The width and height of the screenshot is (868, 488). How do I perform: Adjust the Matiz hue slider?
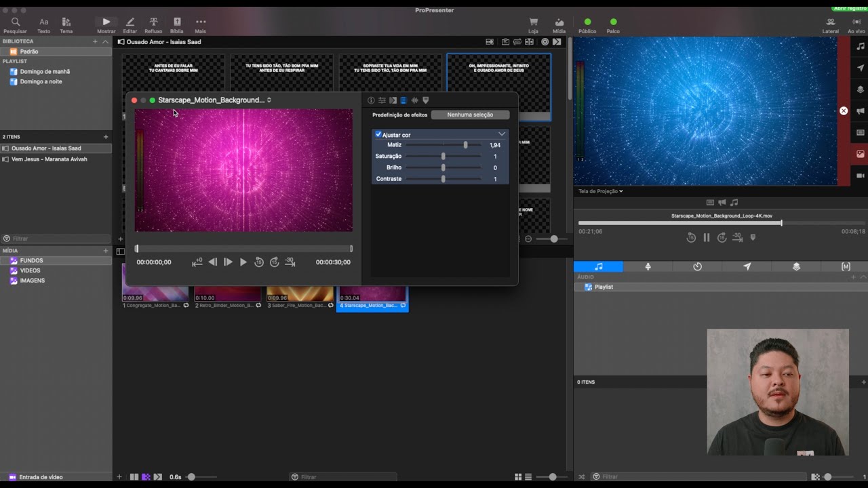click(x=443, y=145)
